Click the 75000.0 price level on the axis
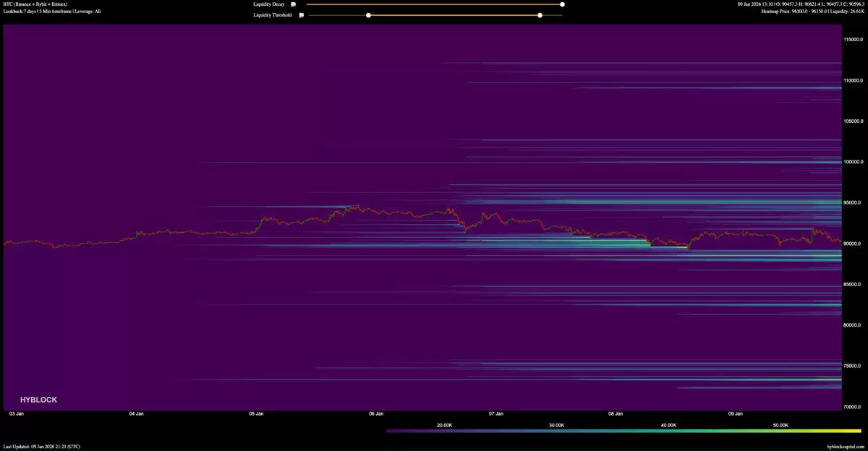 854,366
